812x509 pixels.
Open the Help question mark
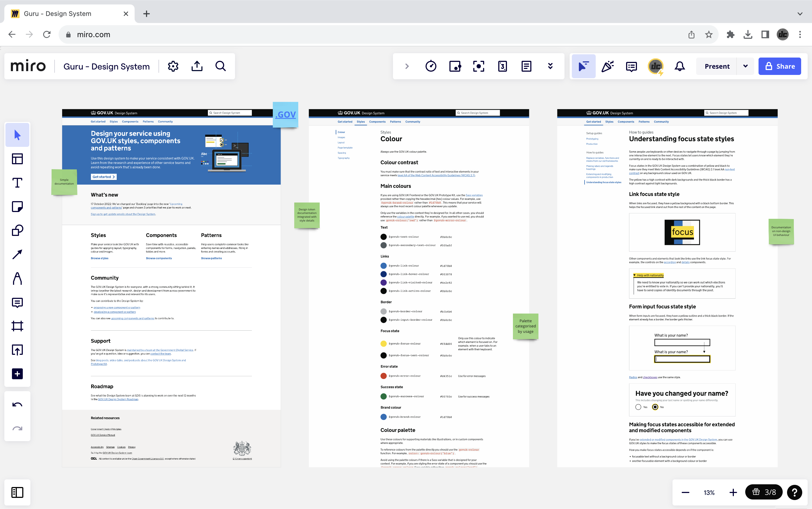(795, 492)
